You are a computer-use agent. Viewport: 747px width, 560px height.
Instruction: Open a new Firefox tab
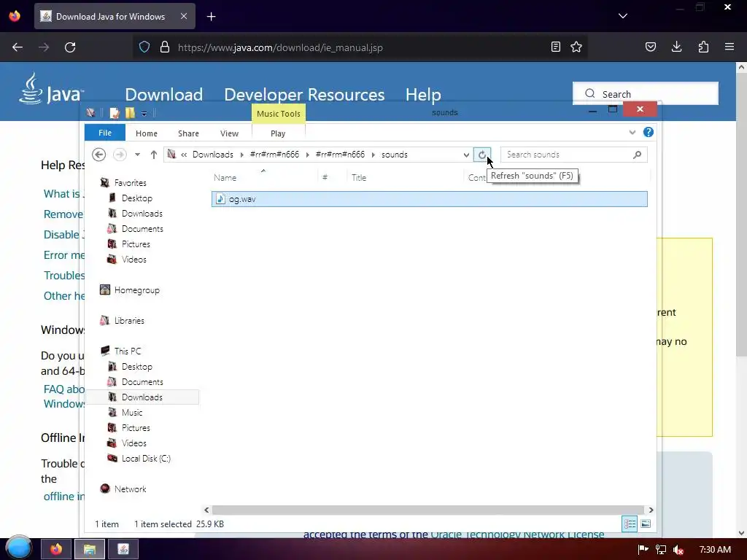pos(211,17)
